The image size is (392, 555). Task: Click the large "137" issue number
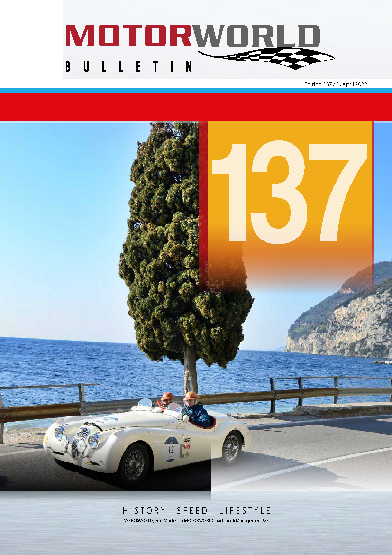coord(290,192)
